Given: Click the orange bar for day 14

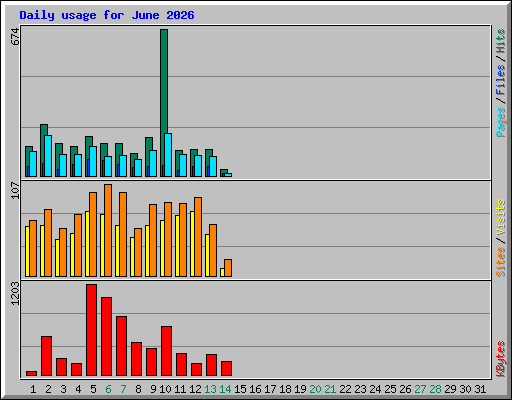Looking at the screenshot, I should pyautogui.click(x=228, y=268).
